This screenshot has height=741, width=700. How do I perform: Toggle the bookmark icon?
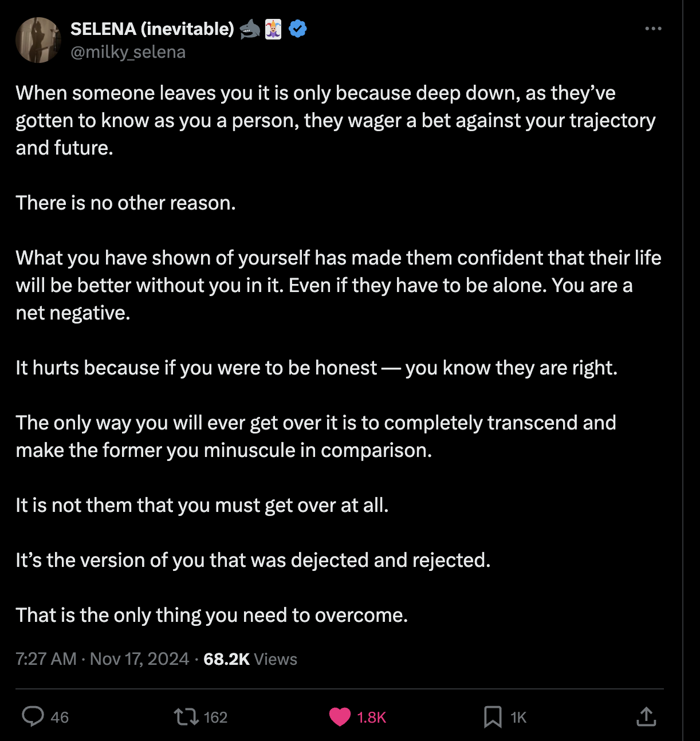click(x=492, y=716)
